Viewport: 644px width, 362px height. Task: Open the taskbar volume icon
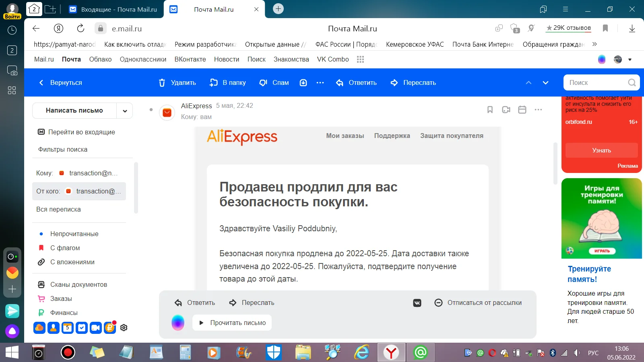point(577,353)
